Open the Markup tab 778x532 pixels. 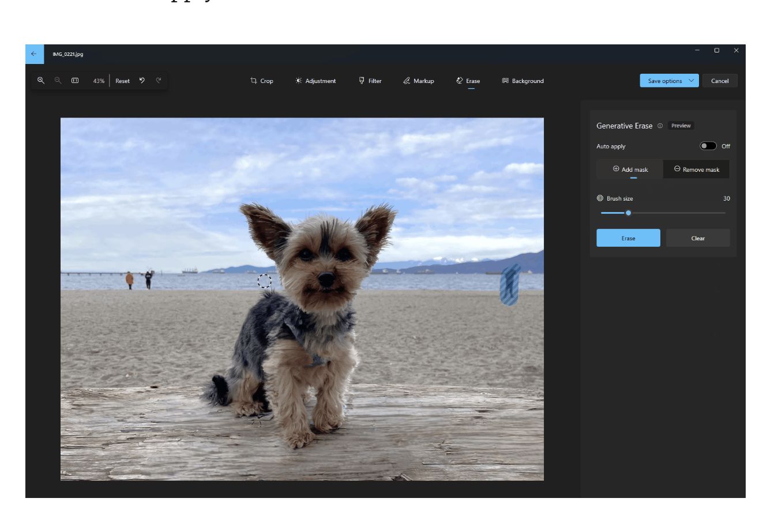click(419, 81)
